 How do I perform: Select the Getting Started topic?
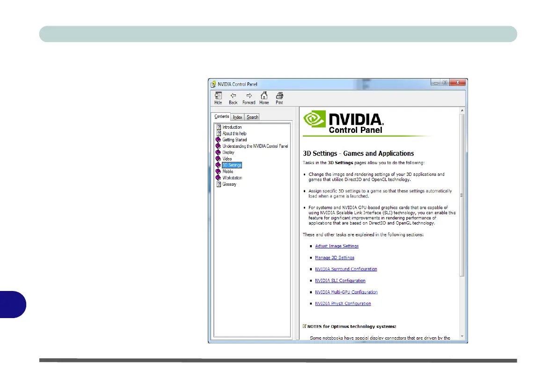tap(235, 140)
